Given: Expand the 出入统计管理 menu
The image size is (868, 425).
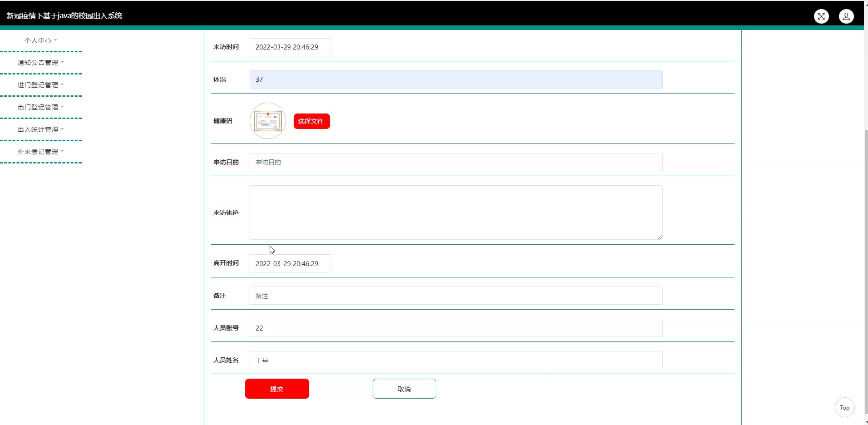Looking at the screenshot, I should tap(41, 129).
